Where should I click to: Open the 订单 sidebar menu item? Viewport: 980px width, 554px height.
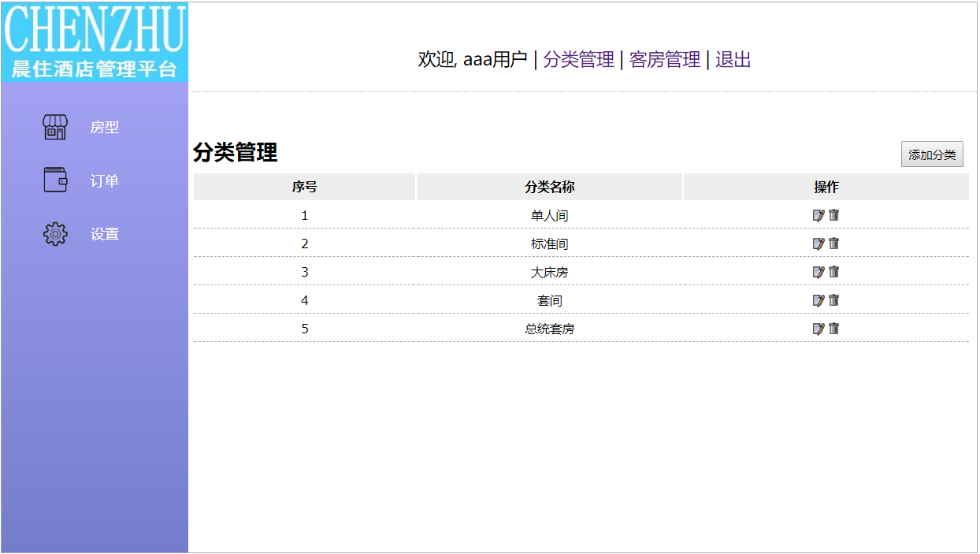tap(104, 181)
